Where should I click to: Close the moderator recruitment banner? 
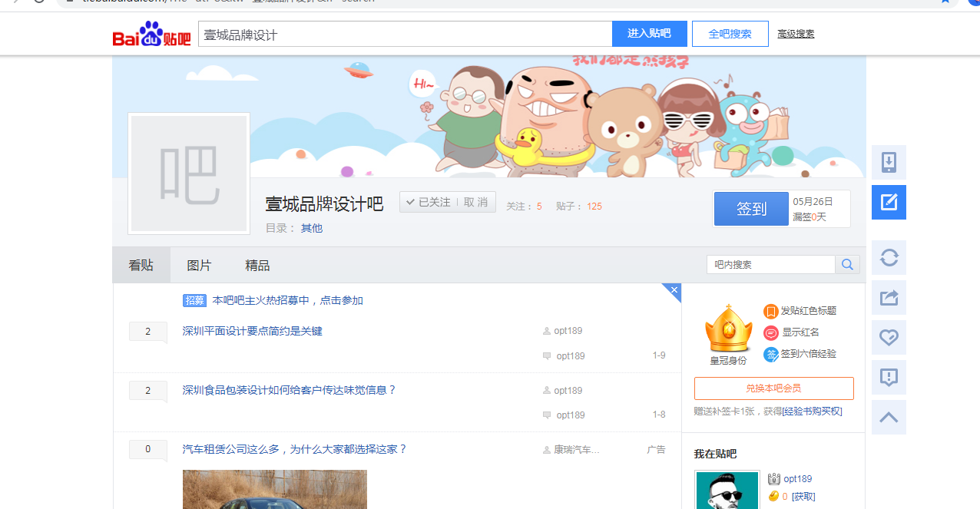(674, 290)
